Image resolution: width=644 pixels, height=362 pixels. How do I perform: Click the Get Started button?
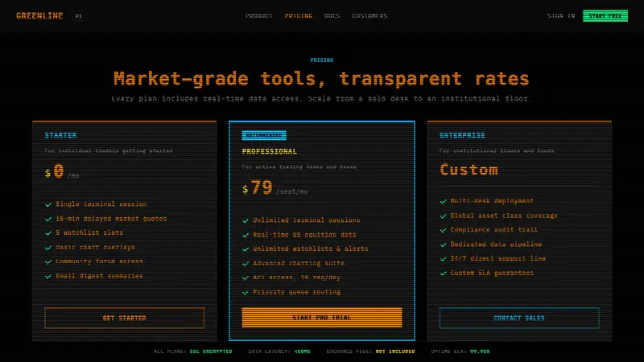click(x=125, y=318)
